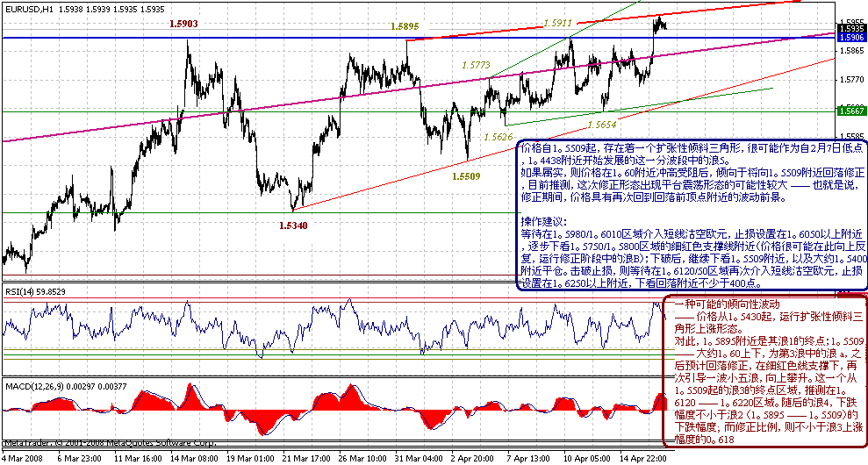Image resolution: width=868 pixels, height=465 pixels.
Task: Click the 操作建议 heading in blue box
Action: point(544,222)
